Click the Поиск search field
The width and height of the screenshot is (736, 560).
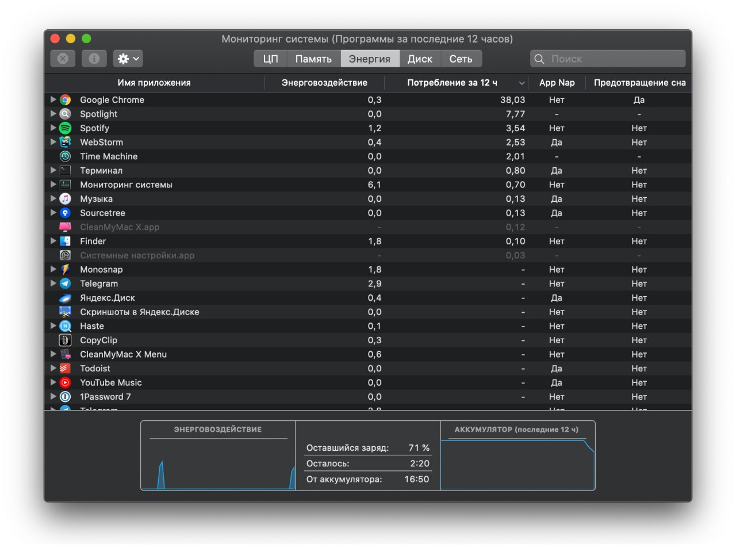coord(608,59)
